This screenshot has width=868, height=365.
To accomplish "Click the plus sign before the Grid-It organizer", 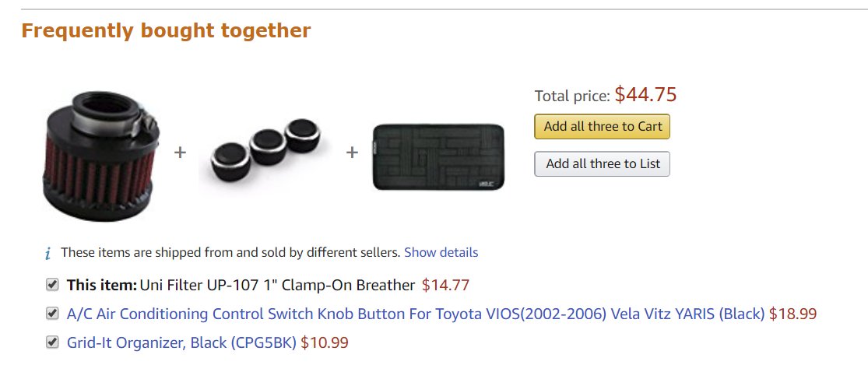I will click(352, 152).
